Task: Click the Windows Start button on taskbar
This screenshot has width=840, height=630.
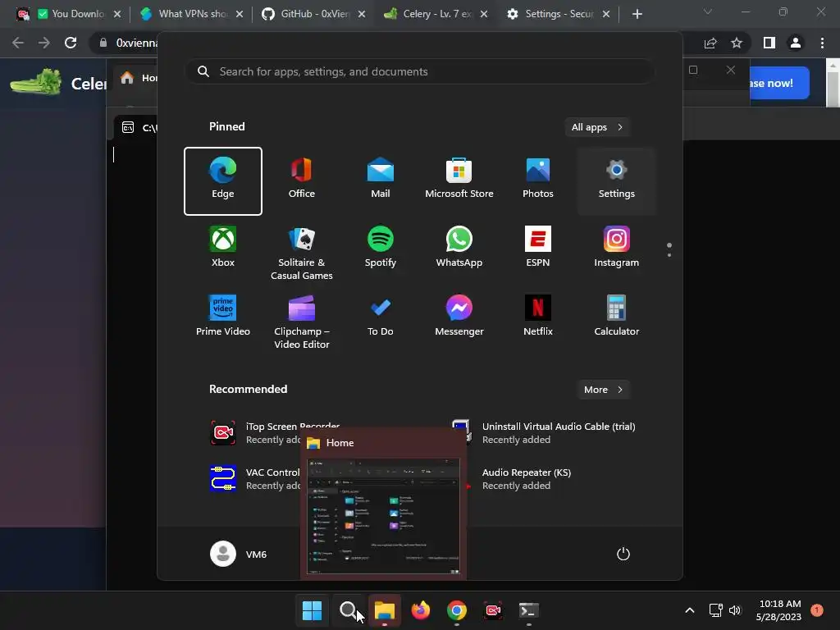Action: [x=313, y=610]
